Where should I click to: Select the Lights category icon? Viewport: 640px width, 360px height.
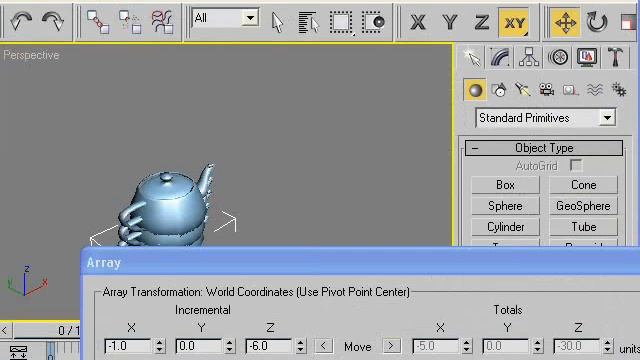click(523, 90)
